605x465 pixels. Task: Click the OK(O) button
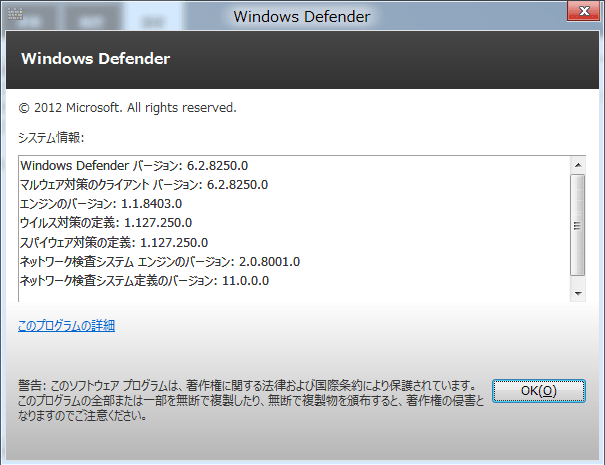pyautogui.click(x=539, y=391)
